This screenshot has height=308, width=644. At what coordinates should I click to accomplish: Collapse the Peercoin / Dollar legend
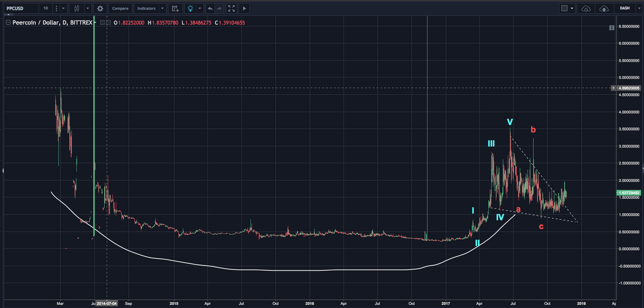click(8, 23)
